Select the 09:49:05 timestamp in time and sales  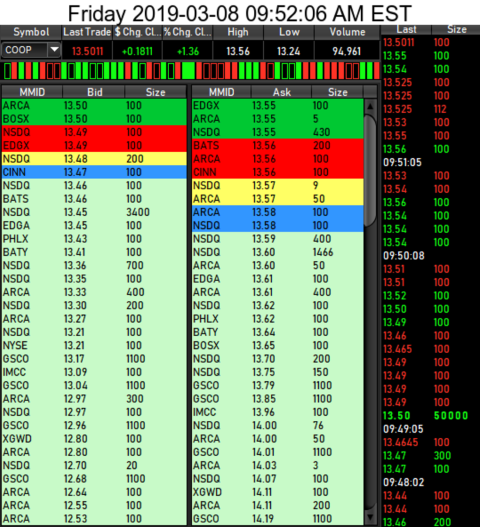point(403,429)
